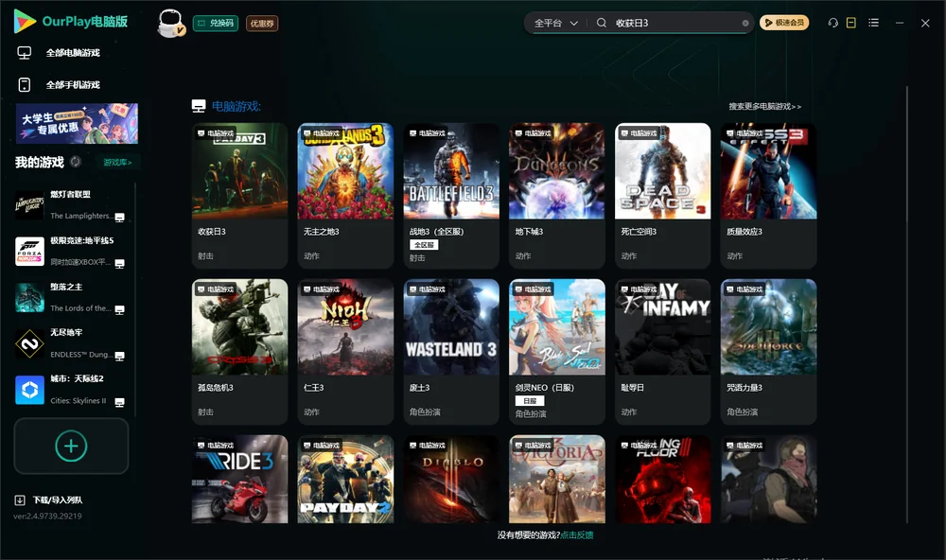The width and height of the screenshot is (946, 560).
Task: Select 全部手机游戏 in sidebar
Action: coord(73,85)
